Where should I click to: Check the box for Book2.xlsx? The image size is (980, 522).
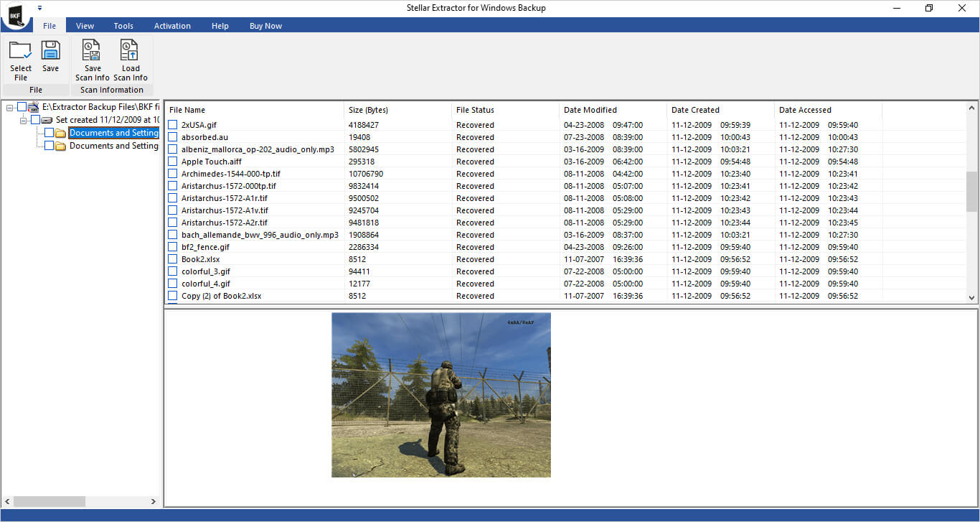point(172,259)
